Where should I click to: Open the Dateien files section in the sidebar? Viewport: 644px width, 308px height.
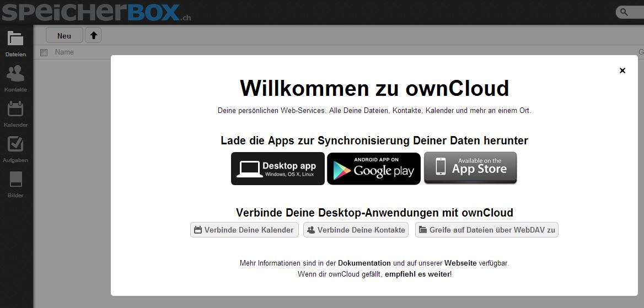tap(15, 44)
